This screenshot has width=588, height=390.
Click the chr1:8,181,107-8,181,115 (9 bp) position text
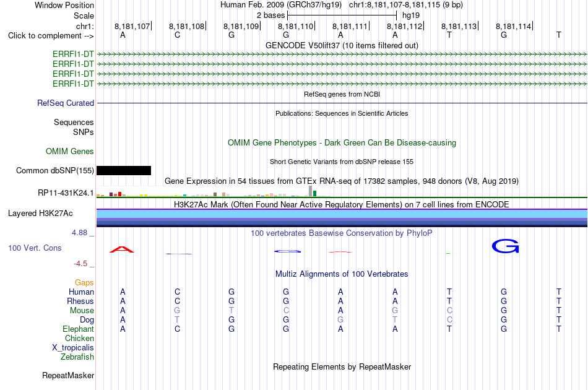pos(406,5)
